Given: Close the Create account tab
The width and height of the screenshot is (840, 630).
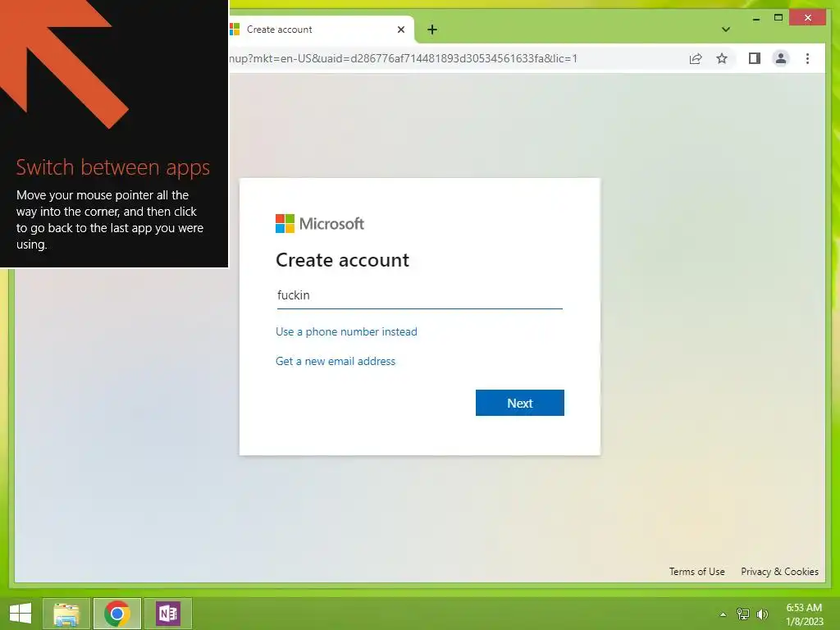Looking at the screenshot, I should [400, 30].
